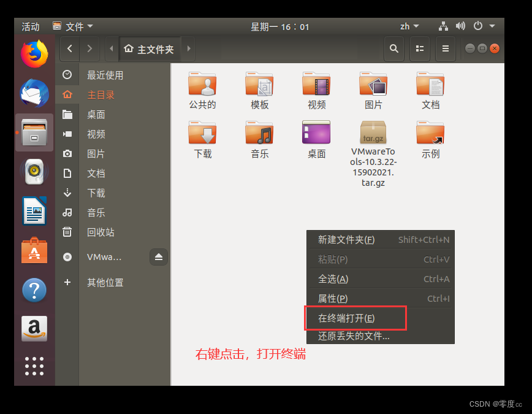Viewport: 532px width, 414px height.
Task: Navigate back using the back arrow button
Action: 71,48
